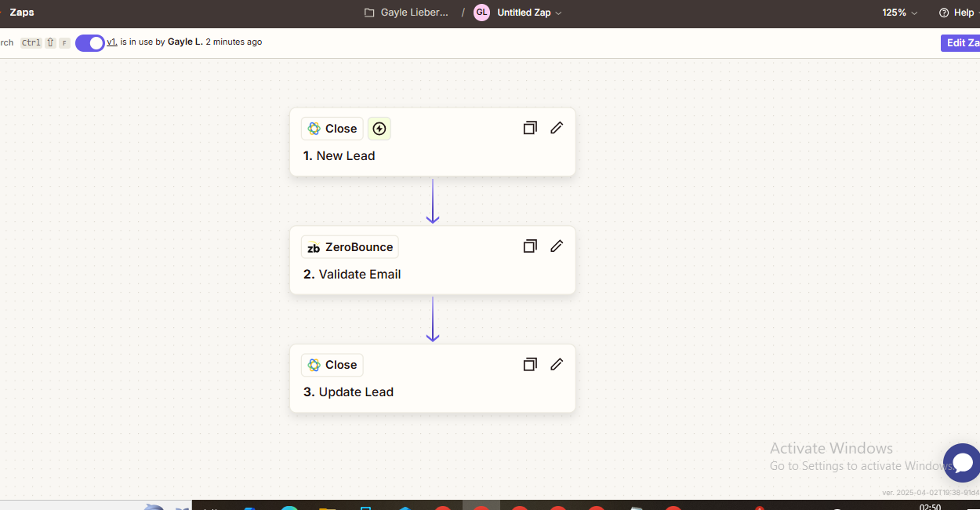Click the duplicate icon on Update Lead step
Image resolution: width=980 pixels, height=510 pixels.
[530, 364]
